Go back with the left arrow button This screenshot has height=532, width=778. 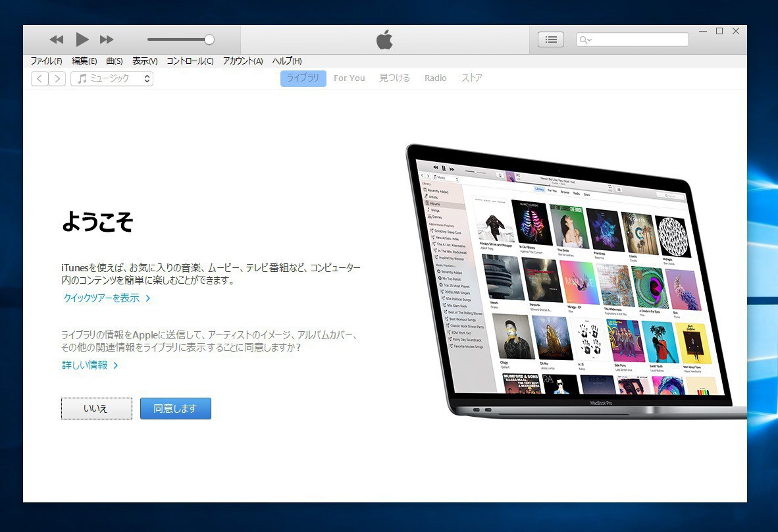pos(39,78)
